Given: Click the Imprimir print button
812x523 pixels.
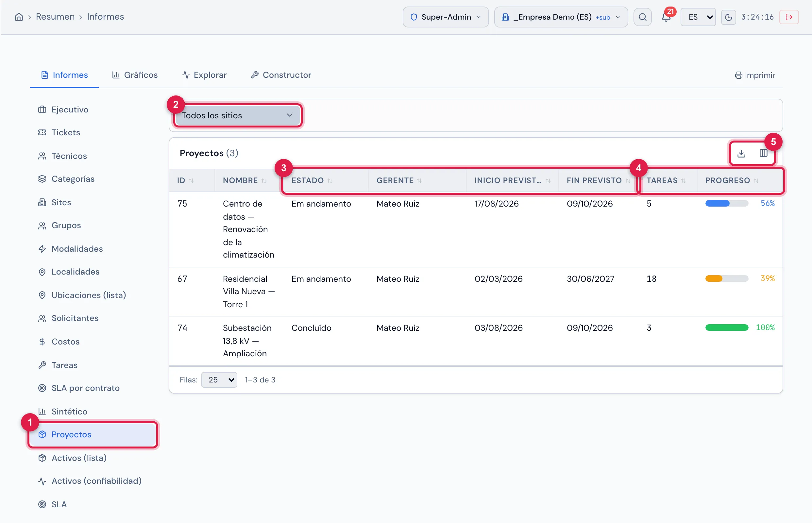Looking at the screenshot, I should pos(754,75).
